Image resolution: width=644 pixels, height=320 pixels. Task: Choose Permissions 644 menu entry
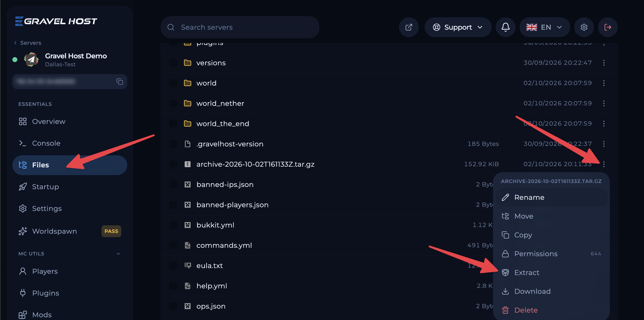551,254
